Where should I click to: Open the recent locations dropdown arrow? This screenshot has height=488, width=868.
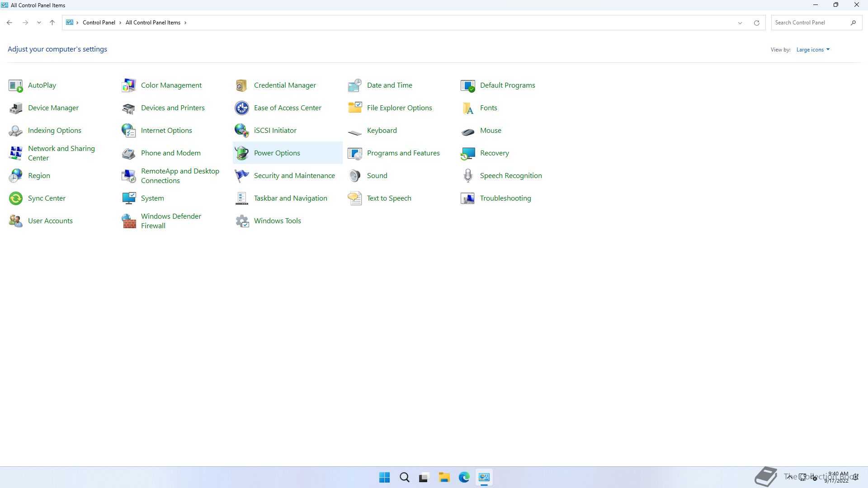point(39,23)
